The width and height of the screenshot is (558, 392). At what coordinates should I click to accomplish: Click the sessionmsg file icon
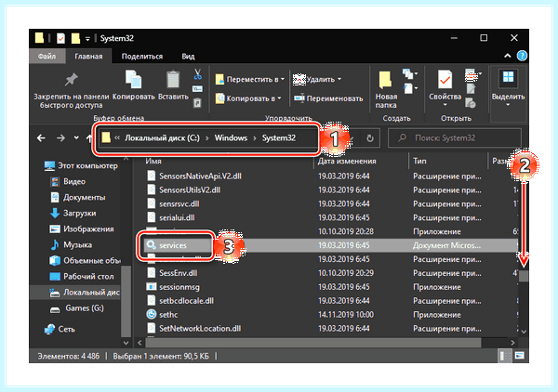click(x=152, y=286)
